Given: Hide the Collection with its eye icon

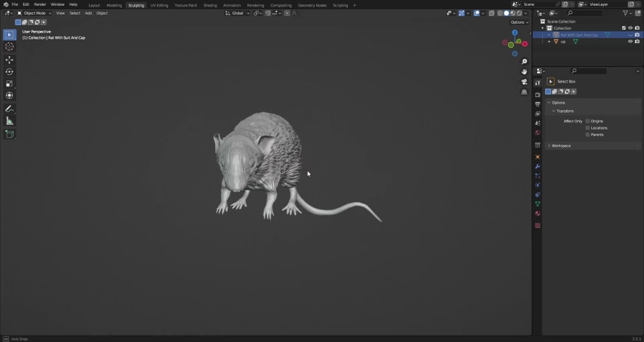Looking at the screenshot, I should click(630, 28).
